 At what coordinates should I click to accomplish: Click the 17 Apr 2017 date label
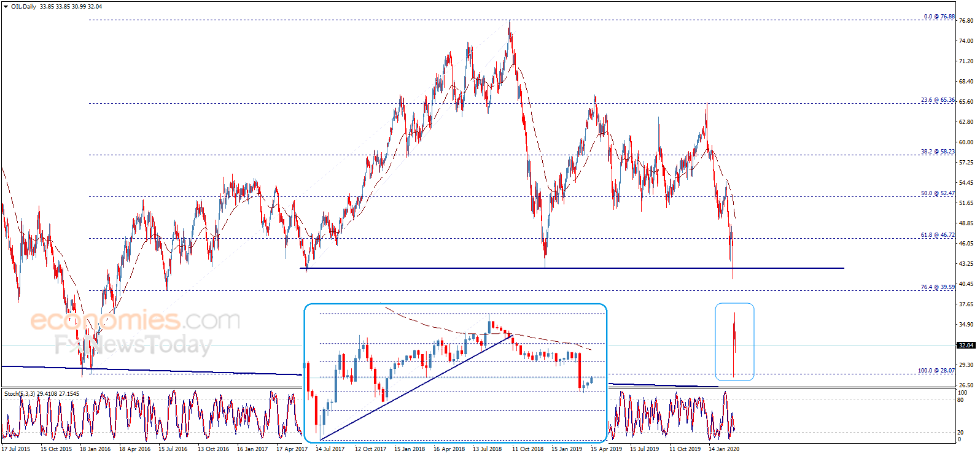click(x=292, y=449)
